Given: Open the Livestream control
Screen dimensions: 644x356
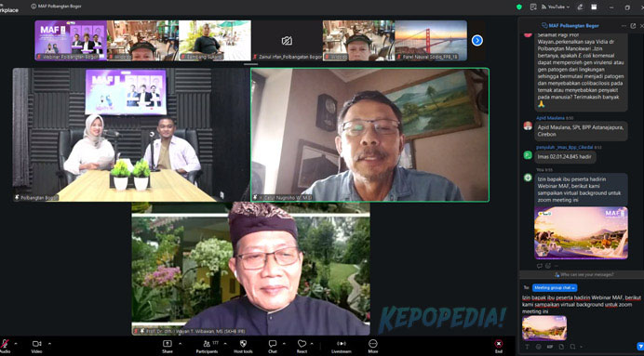Looking at the screenshot, I should click(x=342, y=346).
